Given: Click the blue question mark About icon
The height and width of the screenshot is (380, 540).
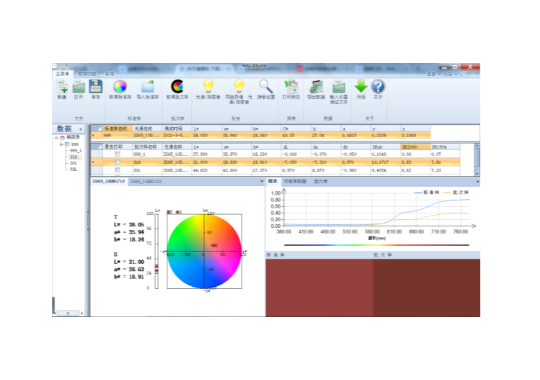Looking at the screenshot, I should coord(378,86).
